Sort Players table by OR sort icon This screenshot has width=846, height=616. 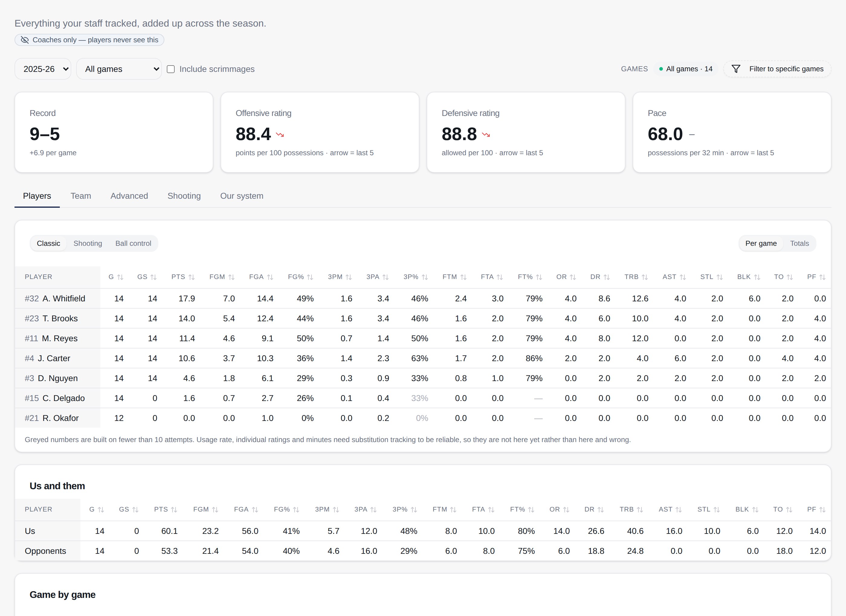(573, 277)
